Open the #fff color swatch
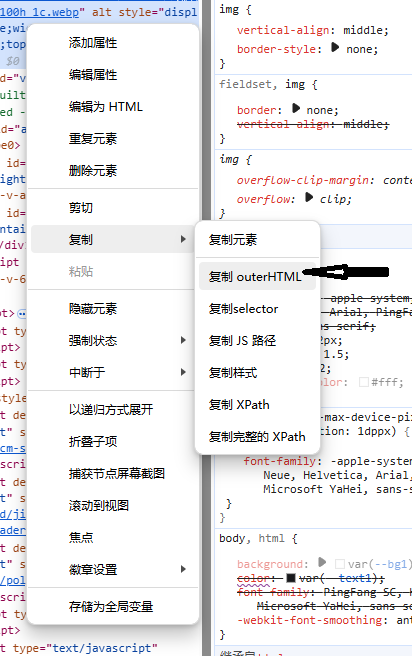 (364, 382)
